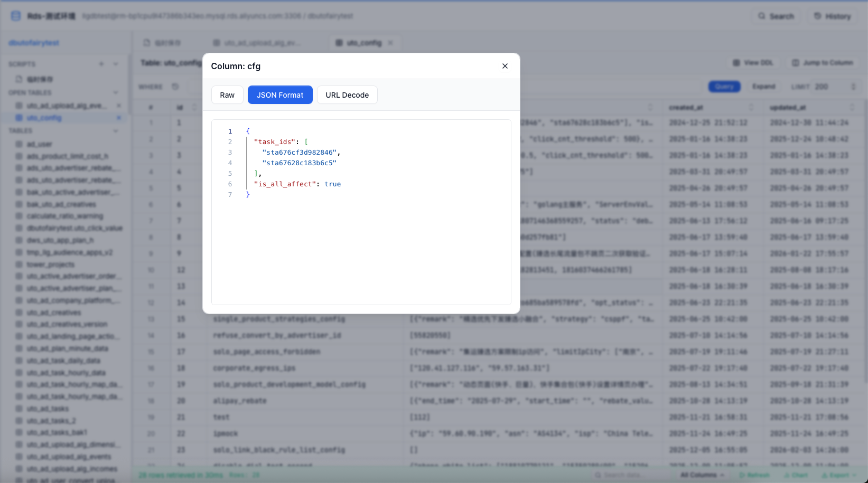Select the Raw display mode

tap(227, 94)
